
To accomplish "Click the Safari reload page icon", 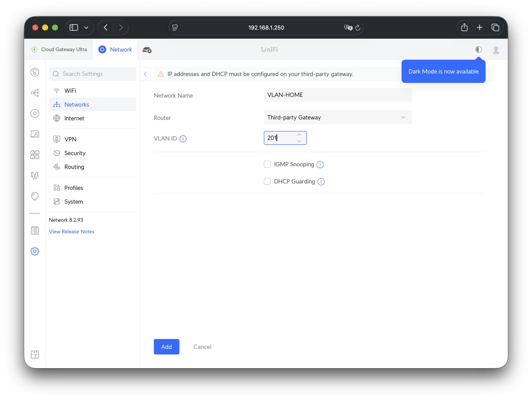I will tap(358, 28).
